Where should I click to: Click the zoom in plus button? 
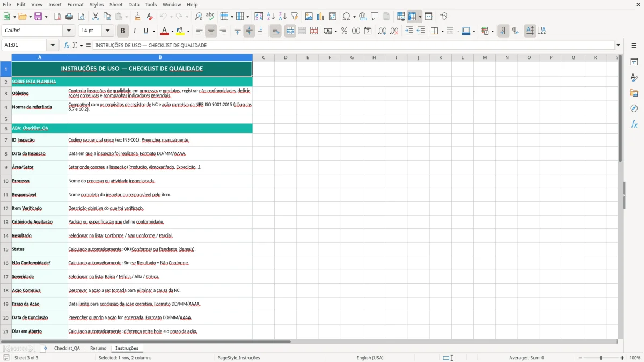623,358
